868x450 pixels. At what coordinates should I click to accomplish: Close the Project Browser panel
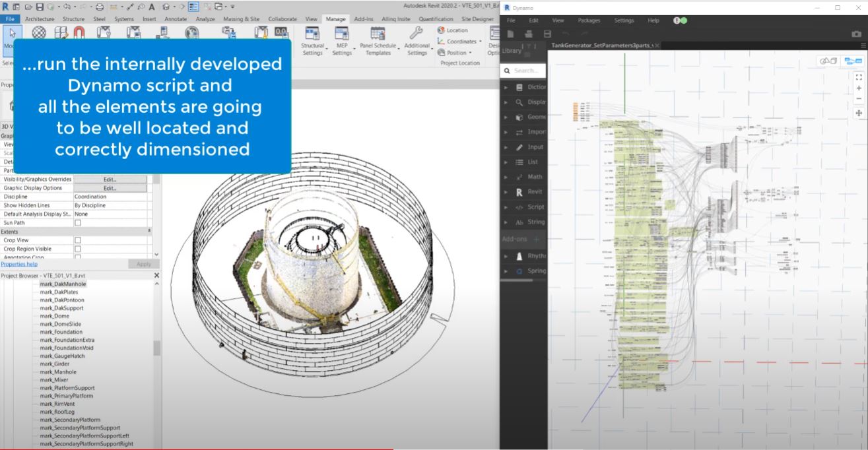coord(156,275)
